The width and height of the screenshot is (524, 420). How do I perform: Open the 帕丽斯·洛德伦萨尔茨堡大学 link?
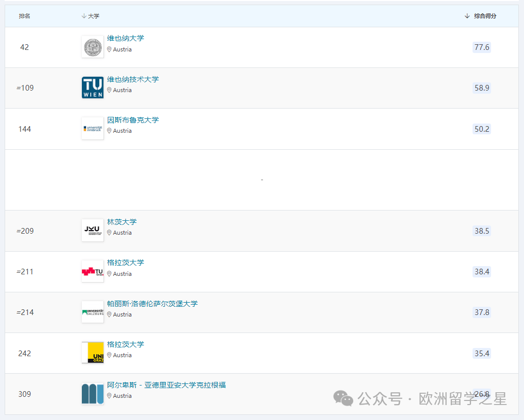152,304
